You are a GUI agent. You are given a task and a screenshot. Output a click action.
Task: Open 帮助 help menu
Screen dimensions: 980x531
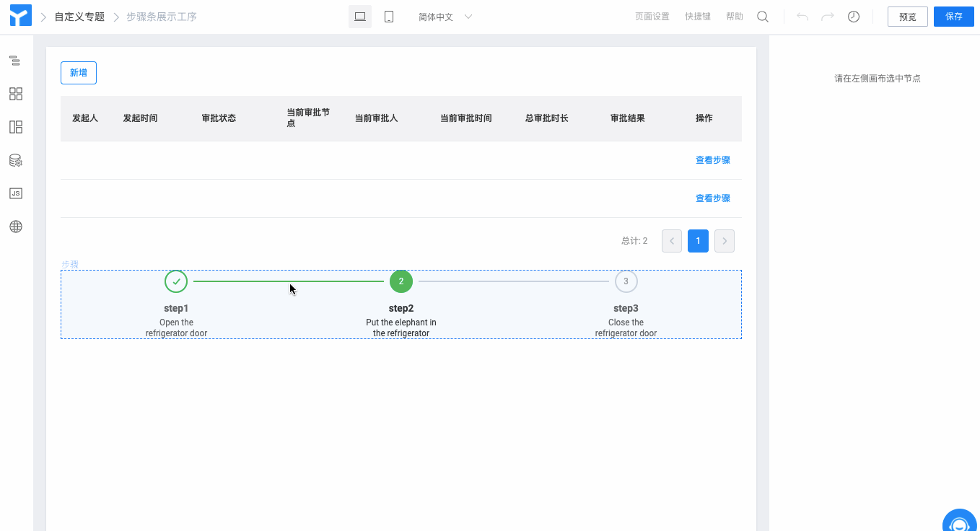click(x=735, y=17)
